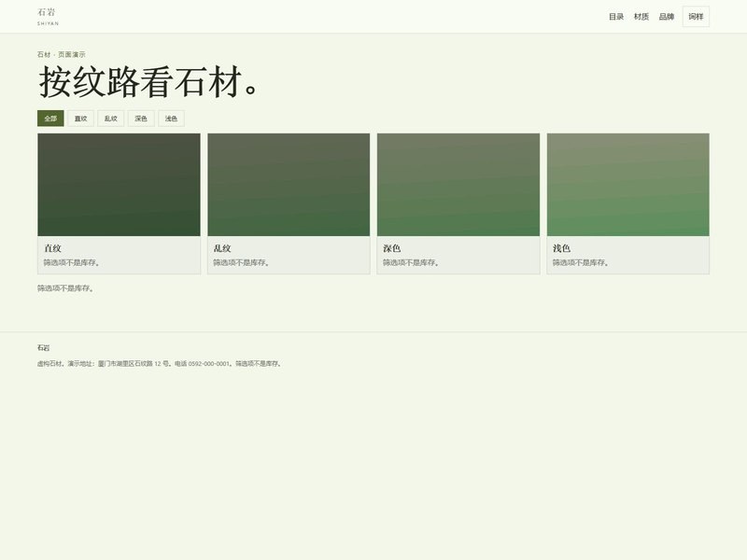Open the 浅色 card image

[x=627, y=185]
